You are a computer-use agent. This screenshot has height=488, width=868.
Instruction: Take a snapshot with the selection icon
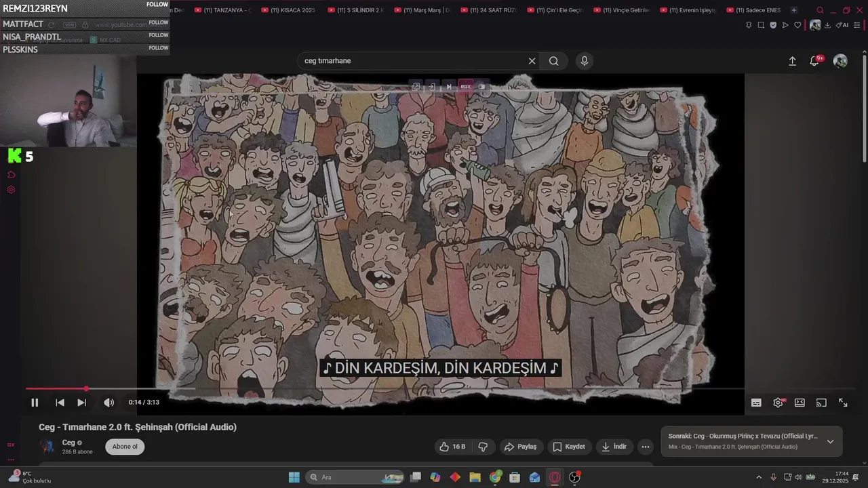coord(761,25)
